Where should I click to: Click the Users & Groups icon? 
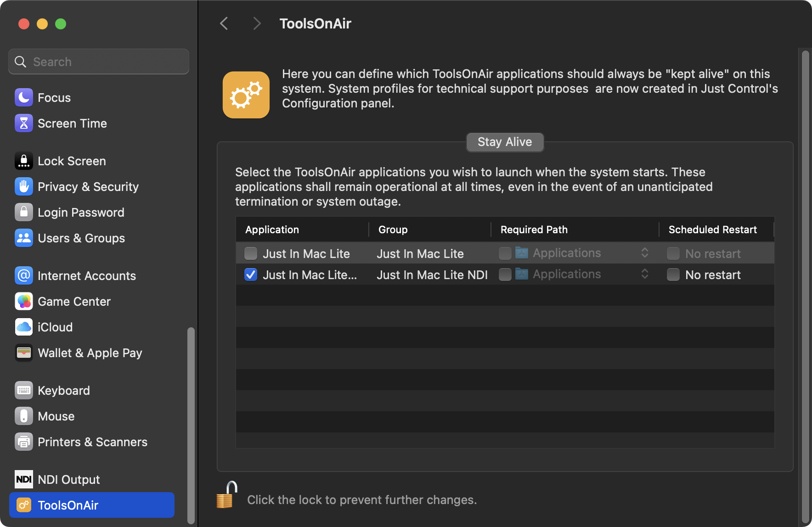24,238
